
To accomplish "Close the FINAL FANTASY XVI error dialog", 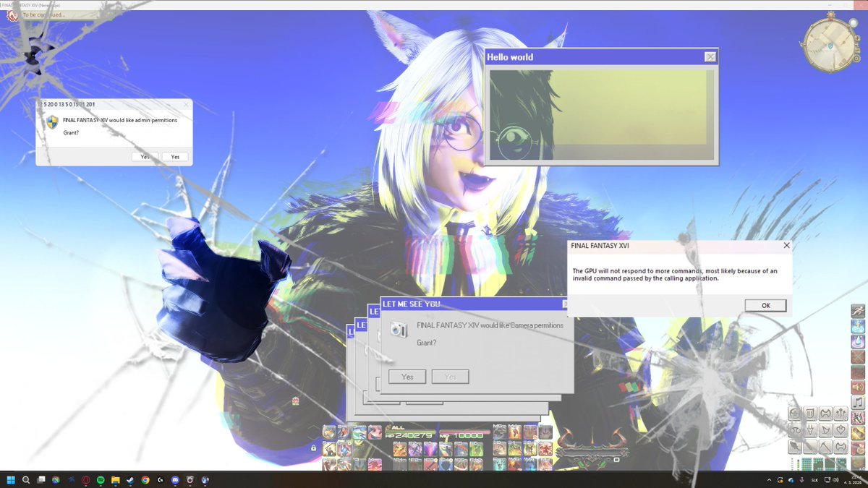I will click(x=786, y=246).
